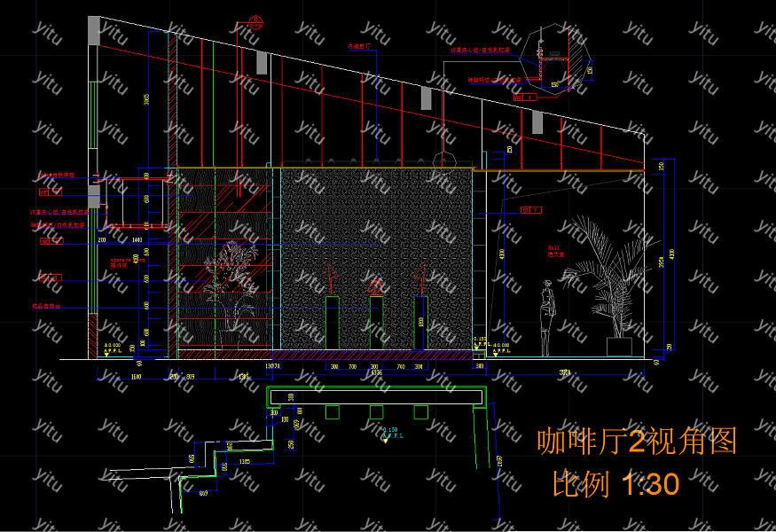Screen dimensions: 776x532
Task: Click the WC 1 tag below the detail octagon
Action: coord(524,98)
